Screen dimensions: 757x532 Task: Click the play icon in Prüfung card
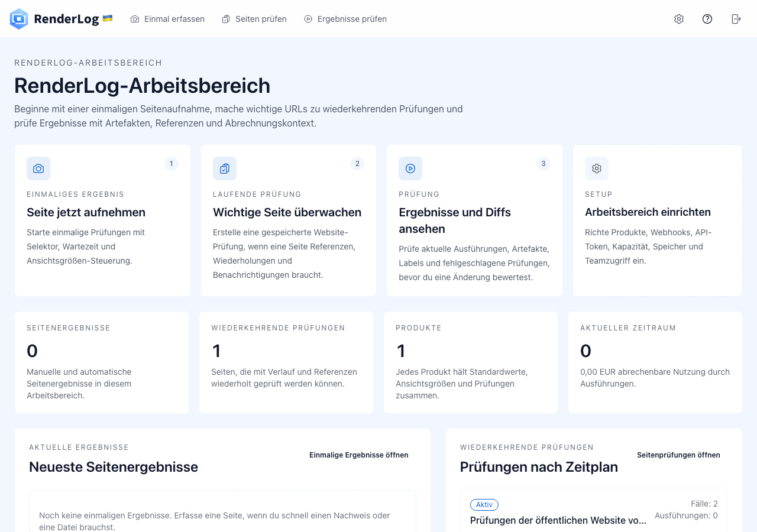[x=410, y=168]
